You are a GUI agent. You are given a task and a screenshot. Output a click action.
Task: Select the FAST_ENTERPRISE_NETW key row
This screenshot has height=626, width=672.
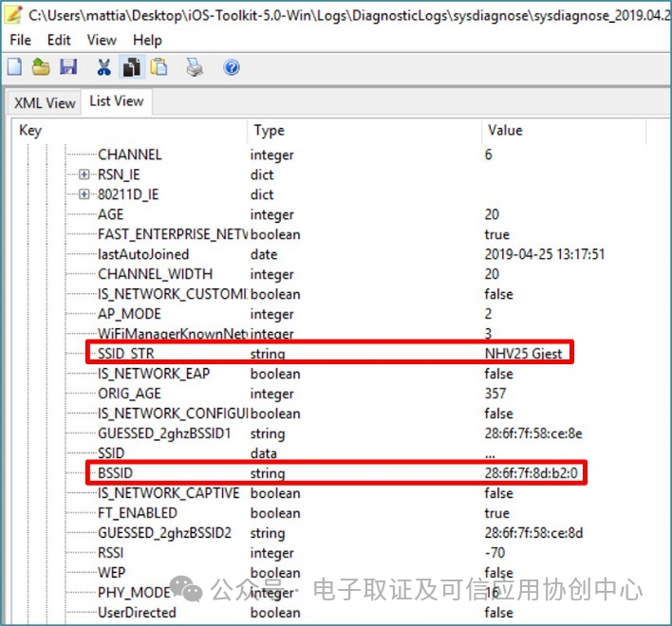pos(173,234)
